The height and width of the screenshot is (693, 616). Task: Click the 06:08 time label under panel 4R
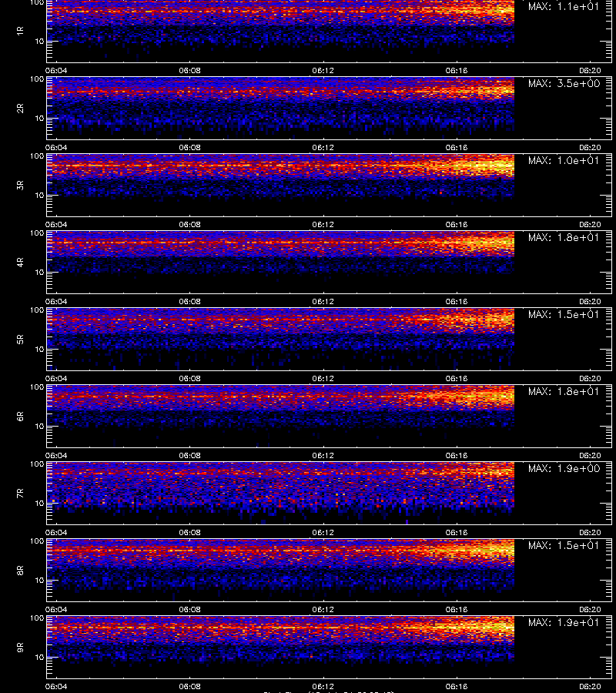(x=189, y=301)
